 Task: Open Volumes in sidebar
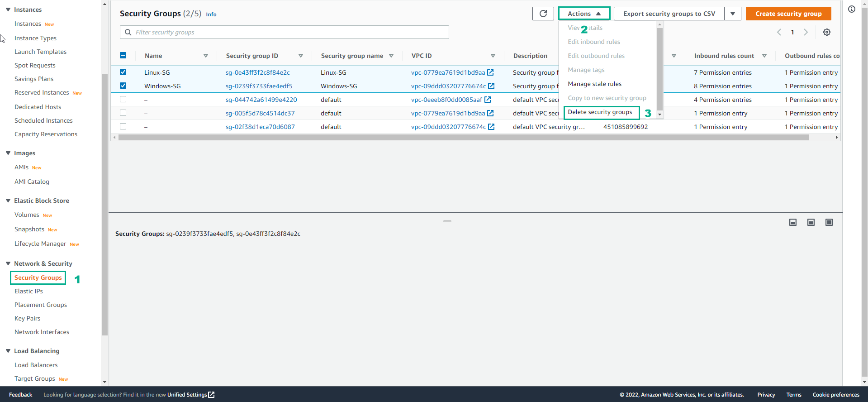tap(27, 215)
